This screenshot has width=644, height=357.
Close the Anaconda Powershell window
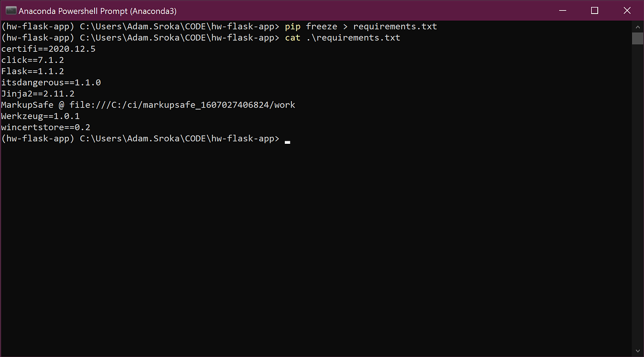[626, 10]
